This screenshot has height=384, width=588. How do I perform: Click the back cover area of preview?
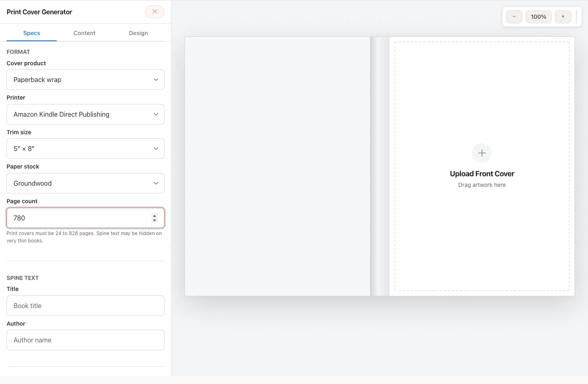[277, 166]
